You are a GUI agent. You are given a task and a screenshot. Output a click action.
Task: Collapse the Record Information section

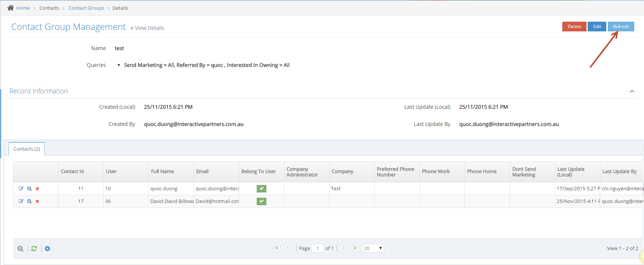point(632,91)
